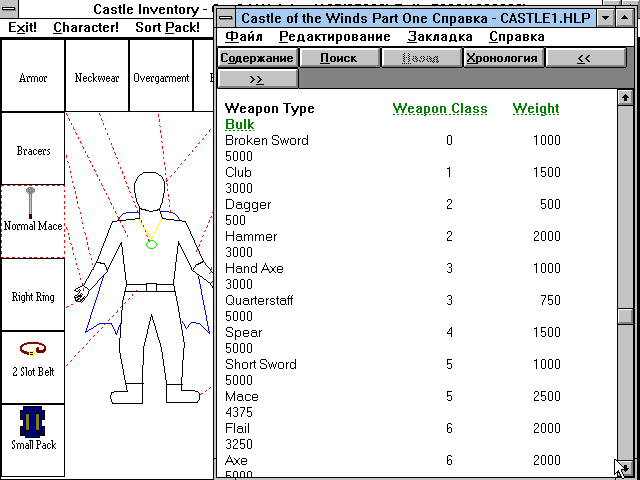
Task: Click the Armor equipment slot
Action: tap(33, 76)
